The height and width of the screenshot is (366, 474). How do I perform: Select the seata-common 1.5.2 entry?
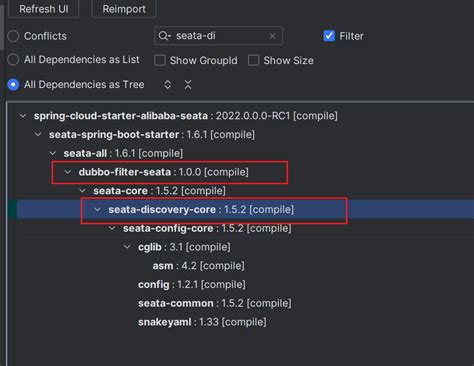pos(215,303)
